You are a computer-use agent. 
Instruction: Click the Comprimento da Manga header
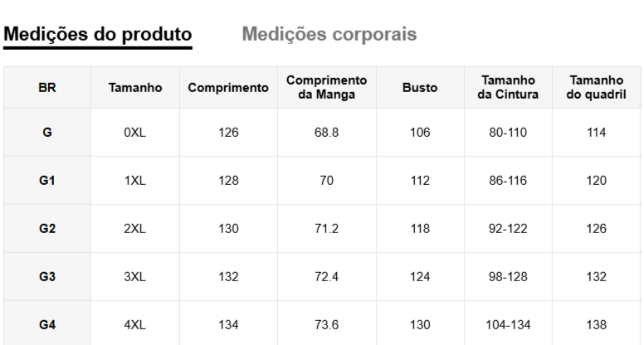(x=326, y=87)
